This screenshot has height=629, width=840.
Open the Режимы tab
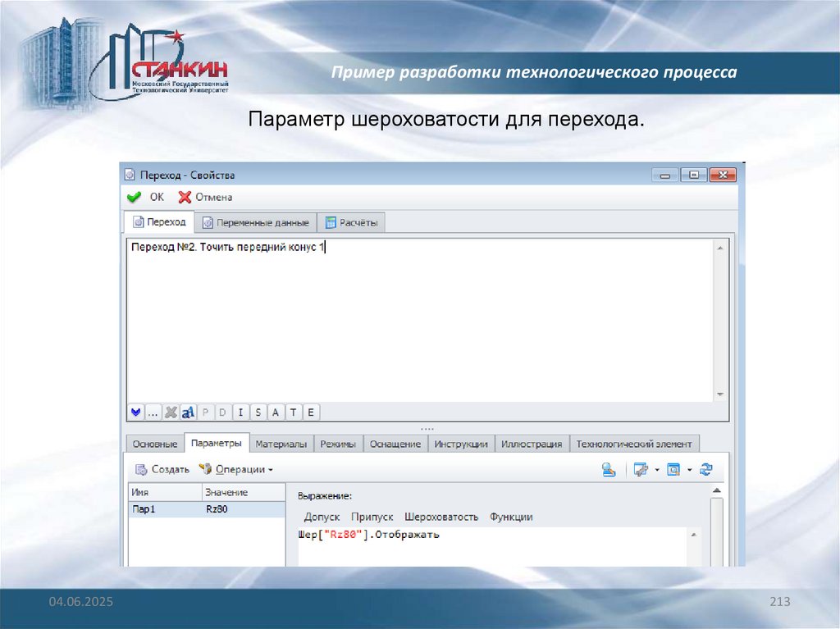(x=338, y=444)
